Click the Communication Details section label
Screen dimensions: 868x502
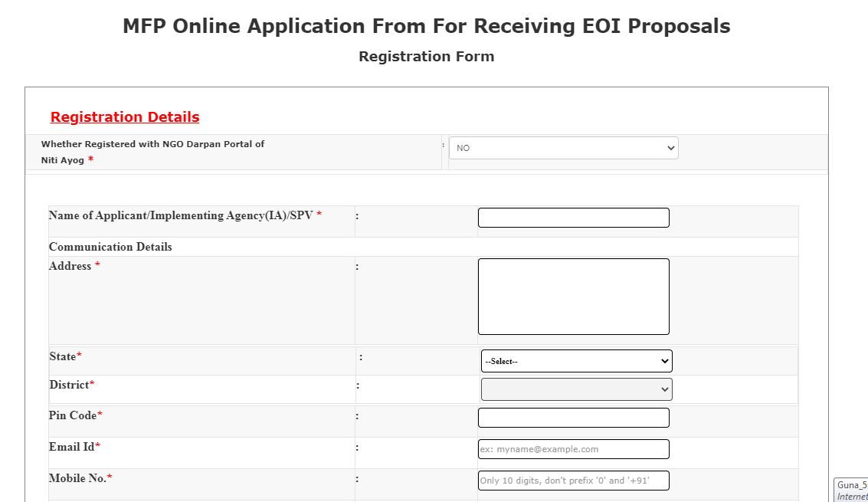[110, 247]
